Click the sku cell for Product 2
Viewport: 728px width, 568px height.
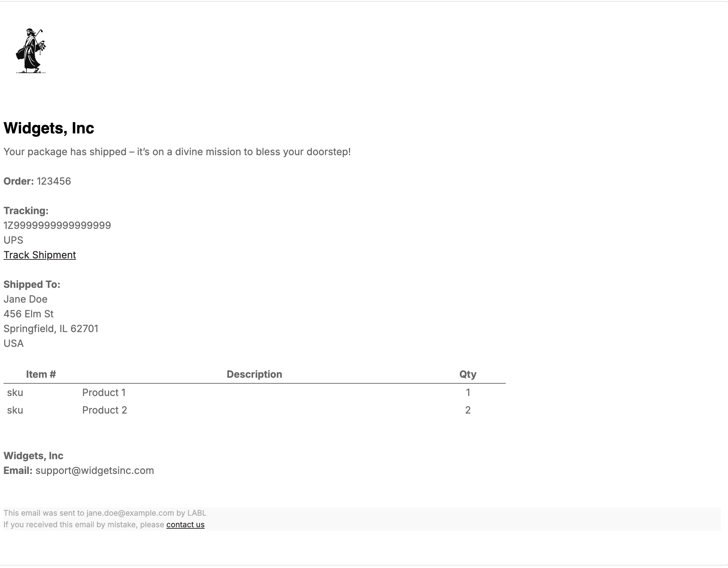(x=15, y=410)
